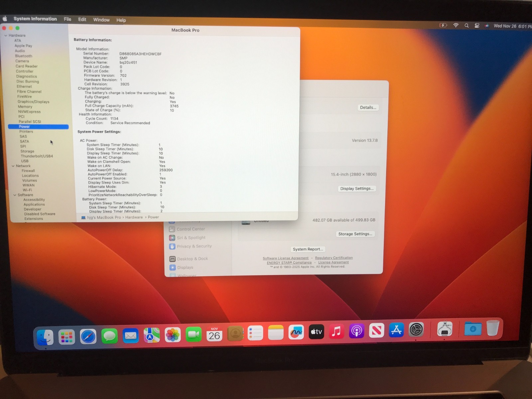Open the Software License Agreement link
Image resolution: width=532 pixels, height=399 pixels.
[286, 258]
